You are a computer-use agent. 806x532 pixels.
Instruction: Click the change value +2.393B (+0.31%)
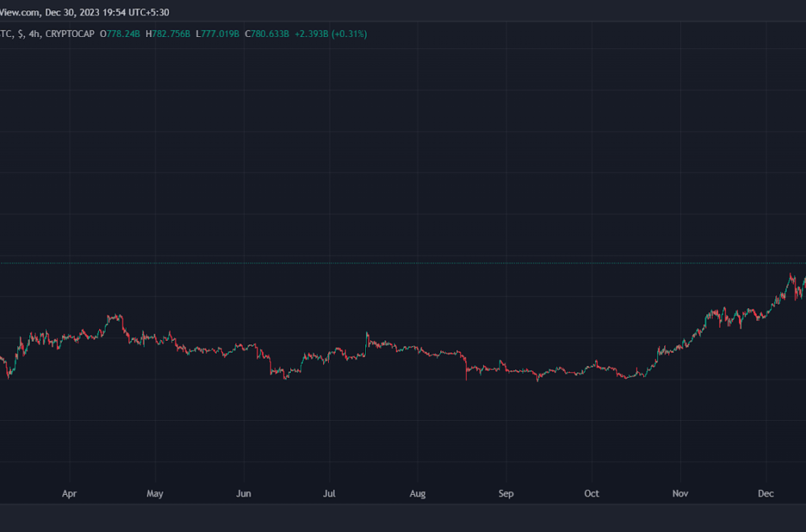click(330, 34)
